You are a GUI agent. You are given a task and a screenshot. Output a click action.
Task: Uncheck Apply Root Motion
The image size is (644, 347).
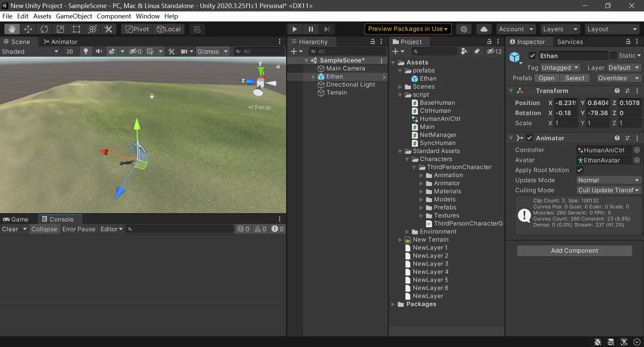[x=580, y=170]
